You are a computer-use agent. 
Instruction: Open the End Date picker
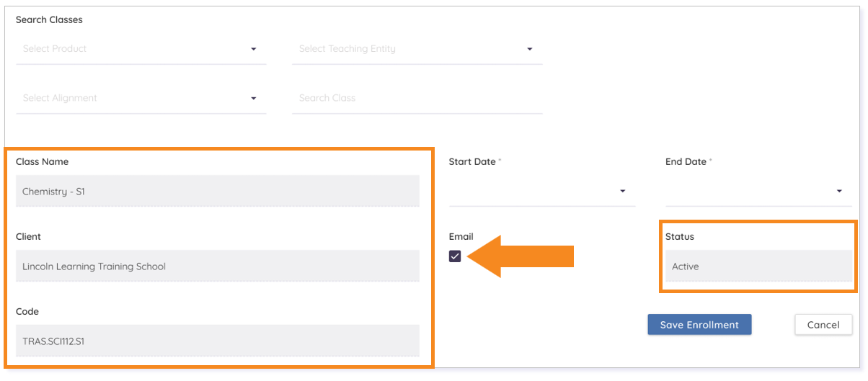coord(758,192)
